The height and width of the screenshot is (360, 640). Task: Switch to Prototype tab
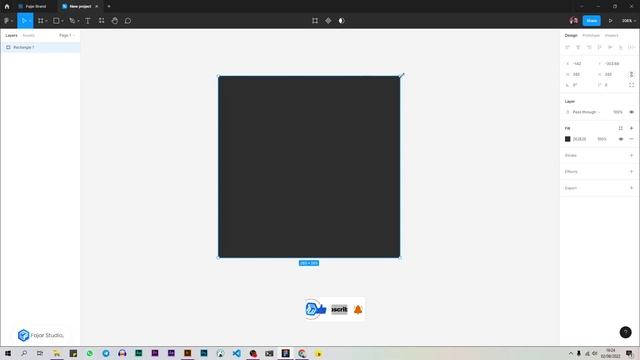[591, 36]
